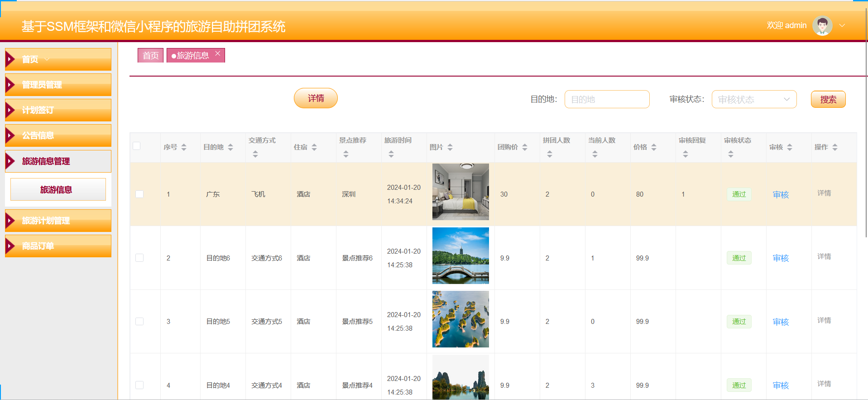
Task: Sort by 价格 column arrows
Action: click(654, 147)
